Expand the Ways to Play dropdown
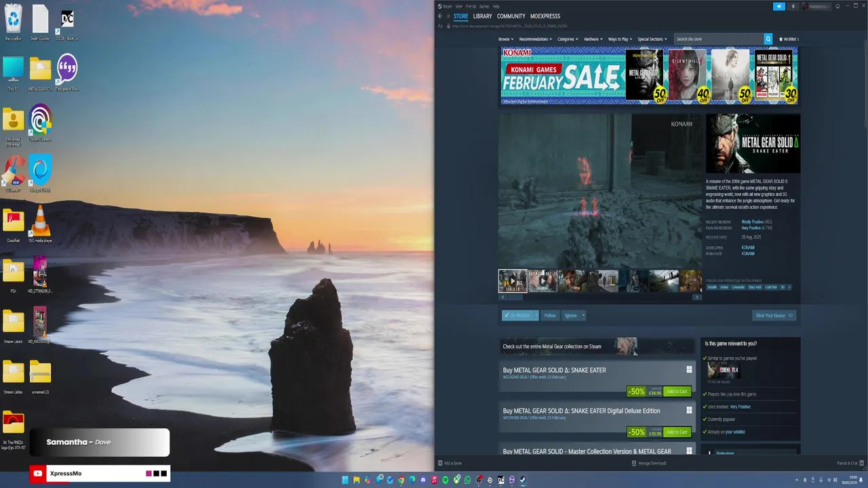 (620, 39)
